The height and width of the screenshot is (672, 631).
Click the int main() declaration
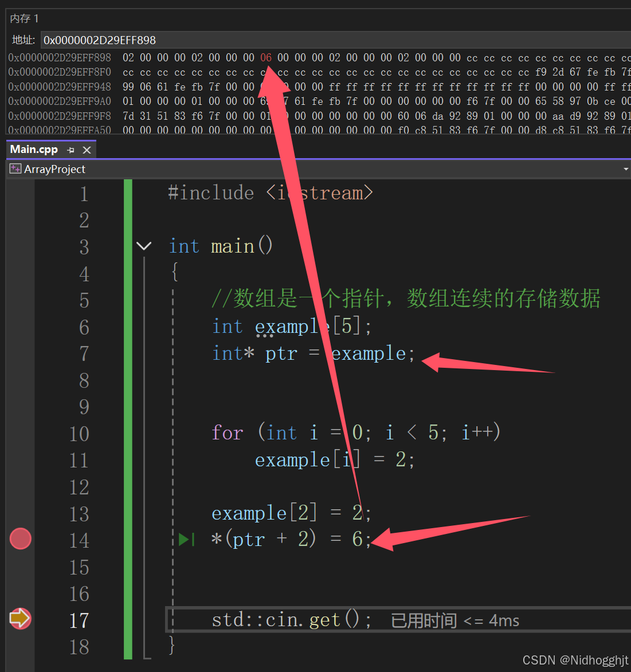click(221, 246)
